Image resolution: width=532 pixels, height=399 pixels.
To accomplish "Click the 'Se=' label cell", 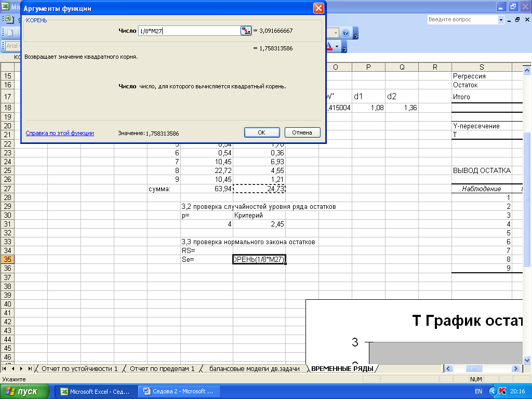I will tap(207, 259).
